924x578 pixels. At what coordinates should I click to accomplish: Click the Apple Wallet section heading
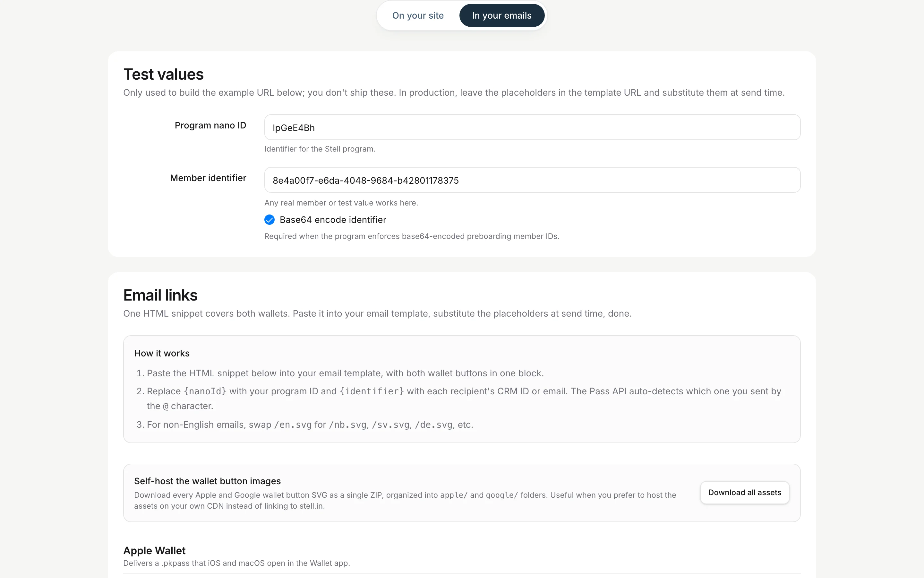(154, 551)
